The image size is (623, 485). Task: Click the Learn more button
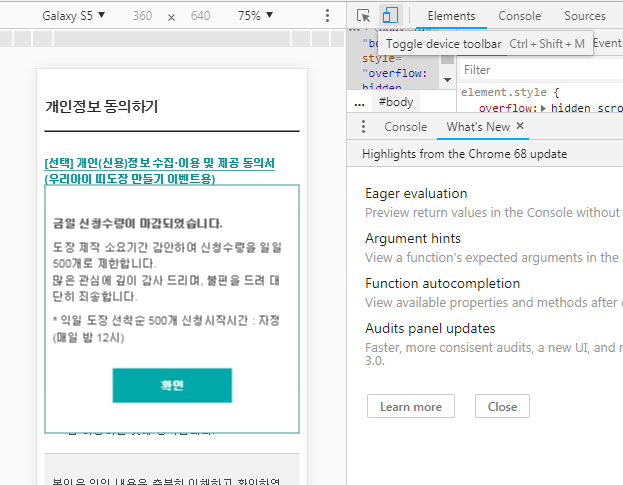click(411, 406)
